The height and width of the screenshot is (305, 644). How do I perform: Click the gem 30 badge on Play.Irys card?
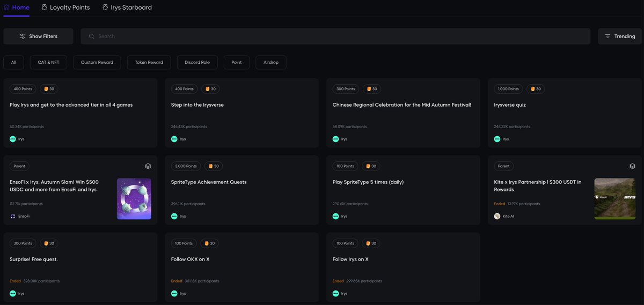[x=49, y=89]
